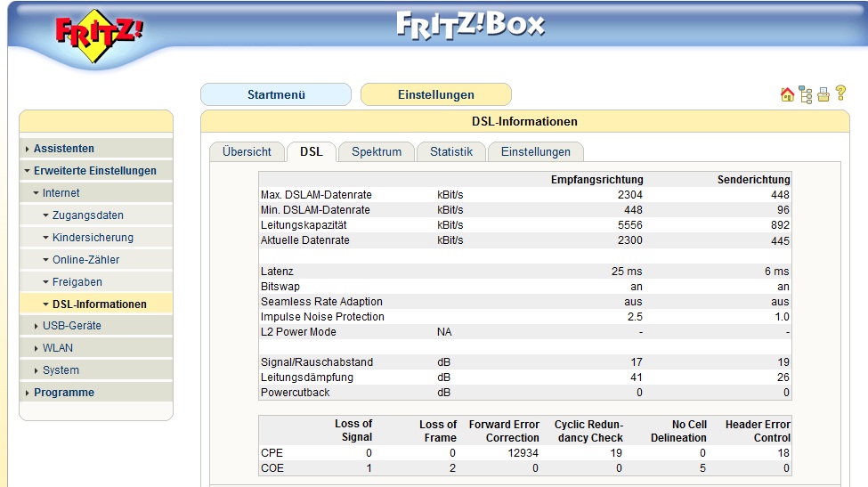The image size is (868, 487).
Task: Click the Leitungskapazität label
Action: click(304, 225)
